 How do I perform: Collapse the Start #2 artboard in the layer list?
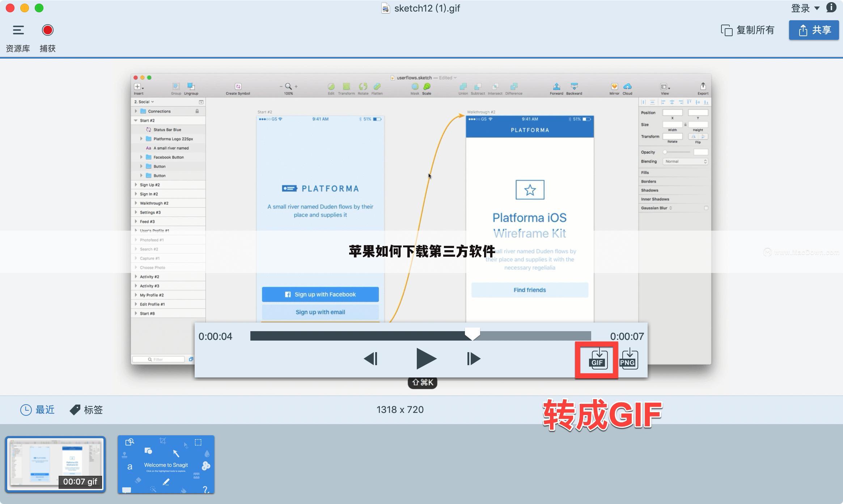click(136, 120)
